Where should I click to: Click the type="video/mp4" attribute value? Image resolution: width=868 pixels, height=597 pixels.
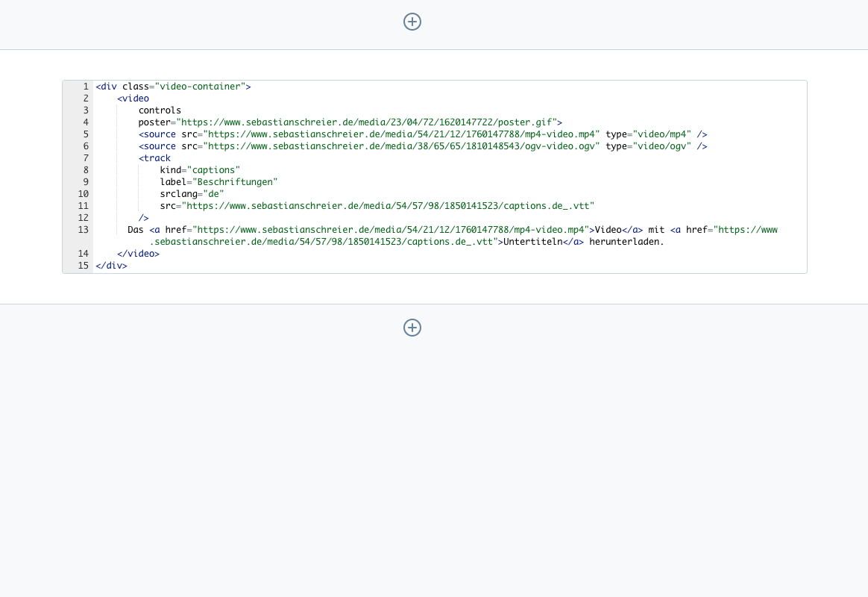tap(662, 134)
